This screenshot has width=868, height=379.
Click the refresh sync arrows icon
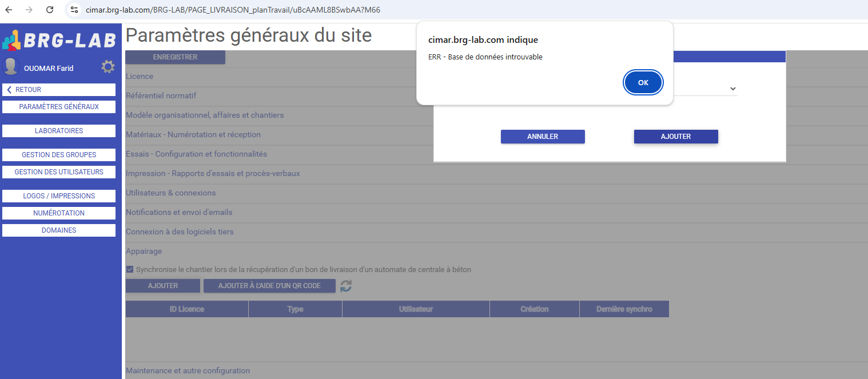point(346,286)
